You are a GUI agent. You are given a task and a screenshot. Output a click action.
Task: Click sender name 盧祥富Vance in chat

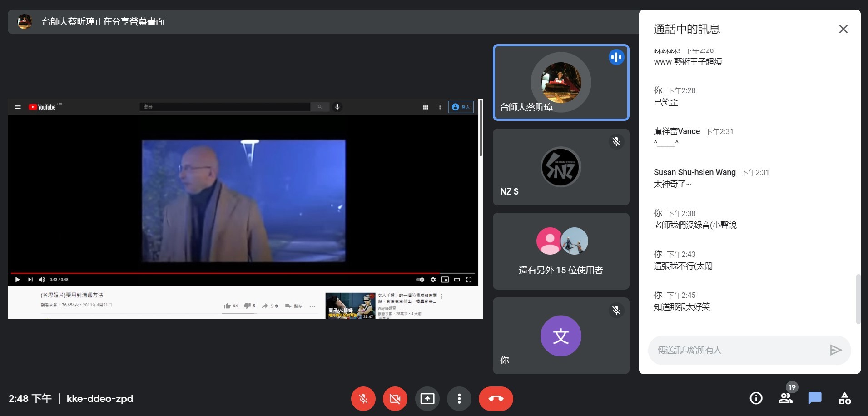(677, 131)
